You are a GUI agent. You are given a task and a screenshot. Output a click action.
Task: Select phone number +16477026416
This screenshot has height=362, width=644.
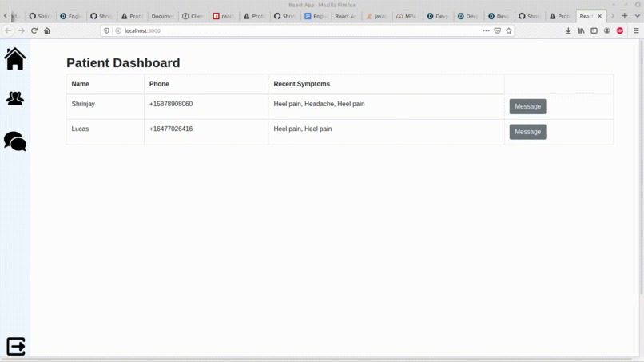click(x=171, y=129)
